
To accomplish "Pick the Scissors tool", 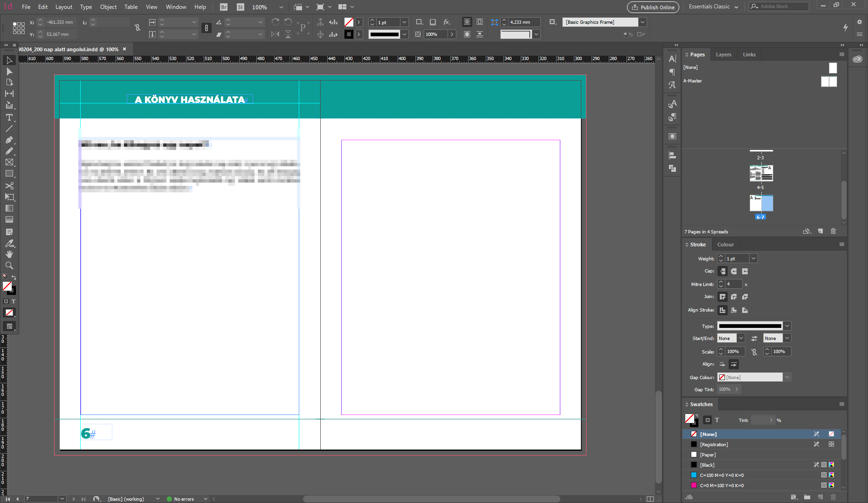I will coord(9,186).
